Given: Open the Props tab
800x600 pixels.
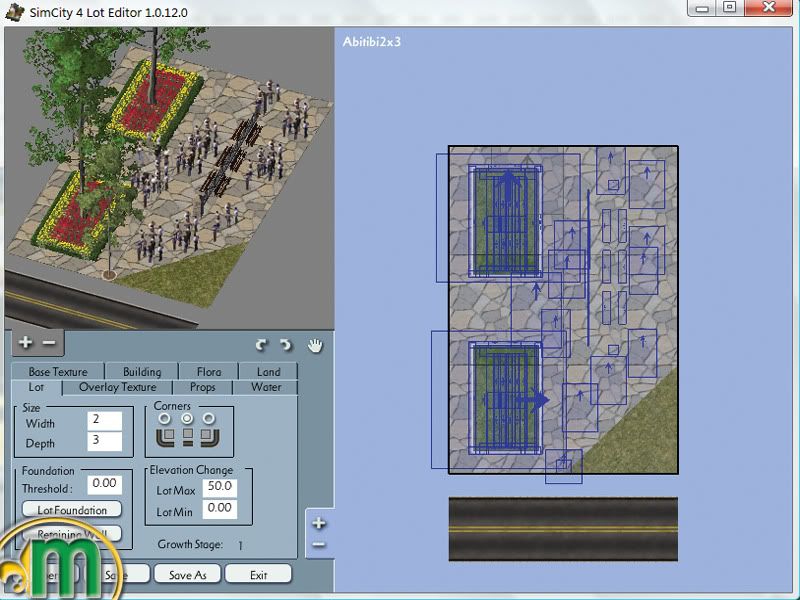Looking at the screenshot, I should (x=202, y=387).
